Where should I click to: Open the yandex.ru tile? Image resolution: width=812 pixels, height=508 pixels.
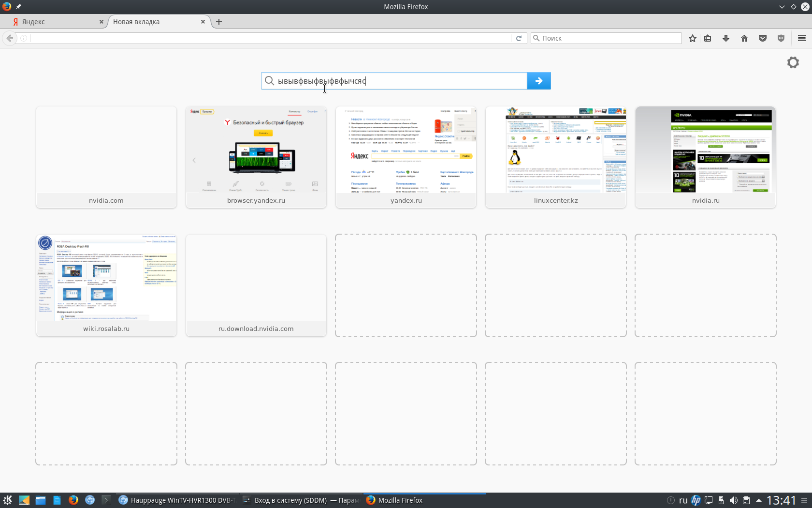pos(406,157)
